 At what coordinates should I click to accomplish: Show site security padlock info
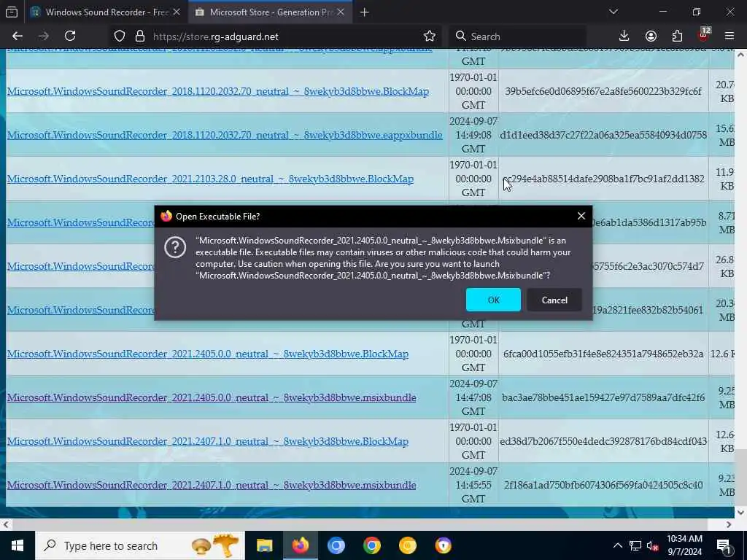tap(139, 36)
